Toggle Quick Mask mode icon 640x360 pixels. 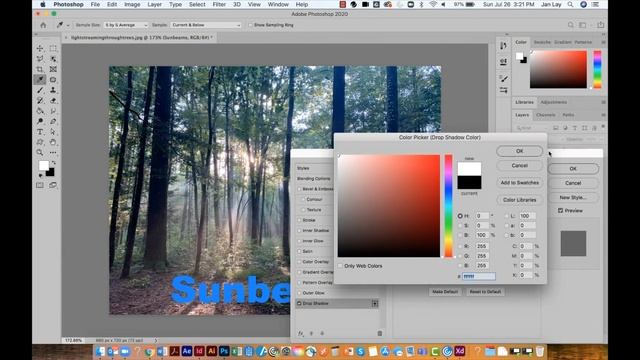click(40, 185)
